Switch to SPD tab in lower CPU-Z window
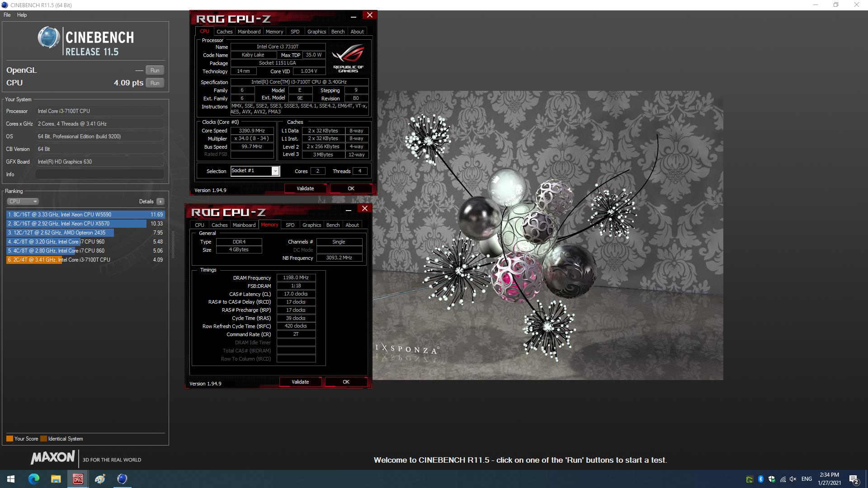Image resolution: width=868 pixels, height=488 pixels. [x=290, y=225]
